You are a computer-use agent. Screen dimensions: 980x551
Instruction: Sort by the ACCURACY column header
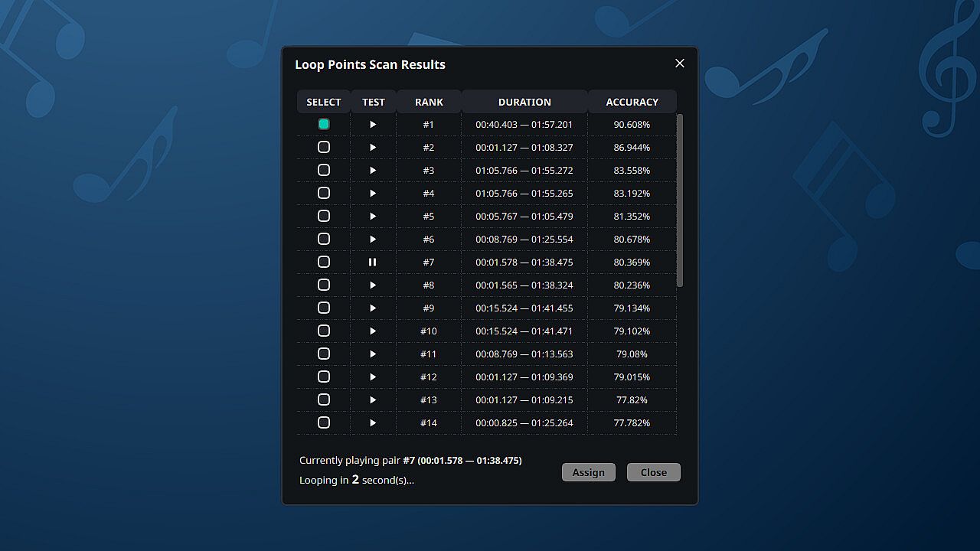[632, 102]
